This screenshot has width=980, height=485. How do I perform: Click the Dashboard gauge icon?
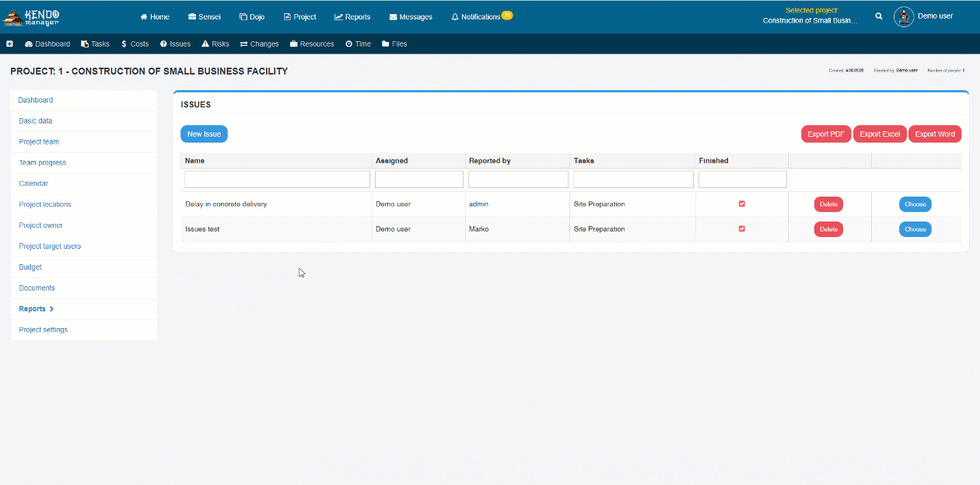click(x=29, y=44)
